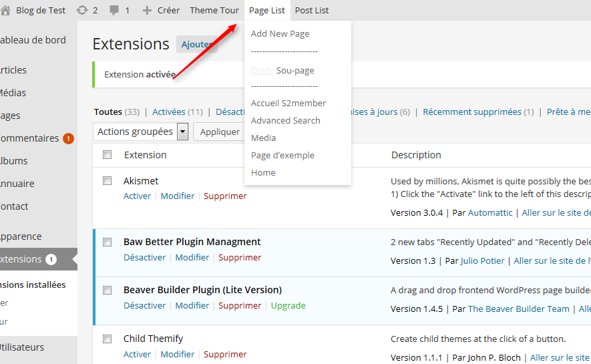Image resolution: width=591 pixels, height=364 pixels.
Task: Filter plugins by Activées
Action: [169, 112]
